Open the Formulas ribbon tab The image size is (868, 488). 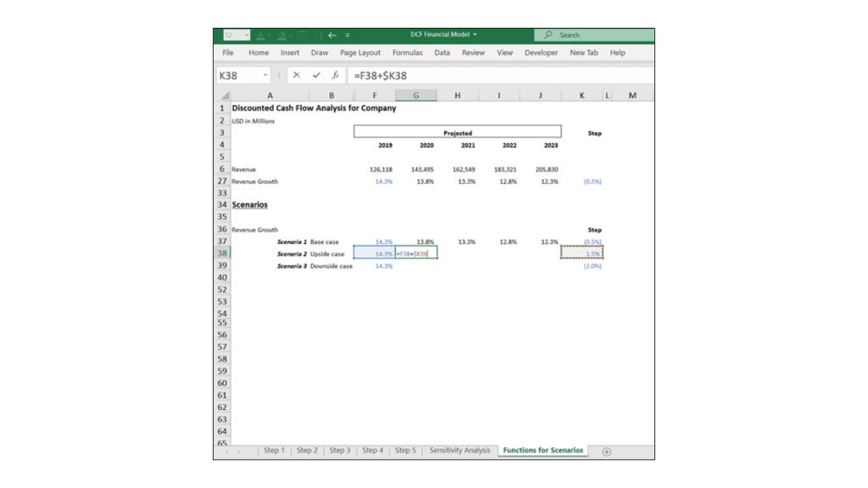(407, 52)
